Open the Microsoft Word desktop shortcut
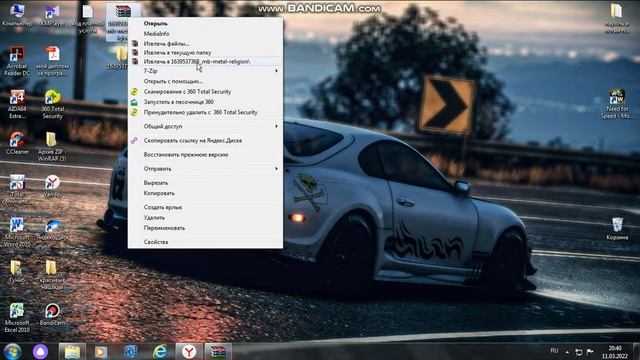Screen dimensions: 640x360 coord(17,232)
